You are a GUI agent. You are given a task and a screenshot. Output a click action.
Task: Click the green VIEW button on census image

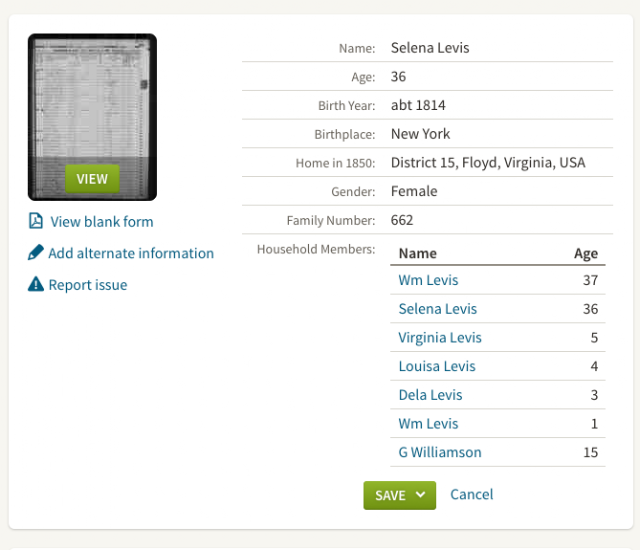point(92,179)
